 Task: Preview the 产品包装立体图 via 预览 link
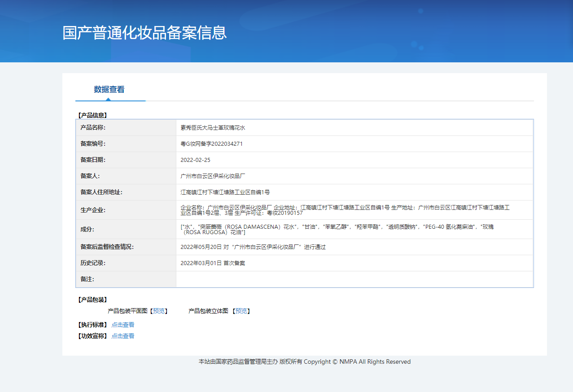241,310
